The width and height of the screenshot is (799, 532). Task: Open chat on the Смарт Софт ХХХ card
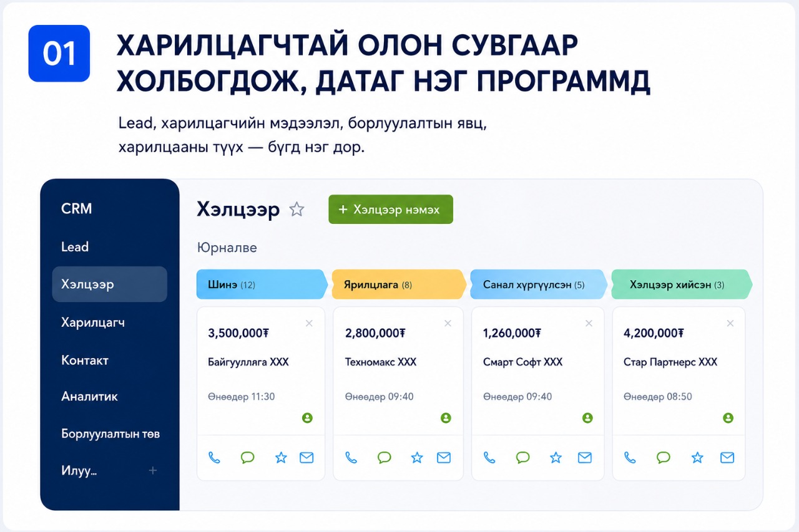pos(523,458)
